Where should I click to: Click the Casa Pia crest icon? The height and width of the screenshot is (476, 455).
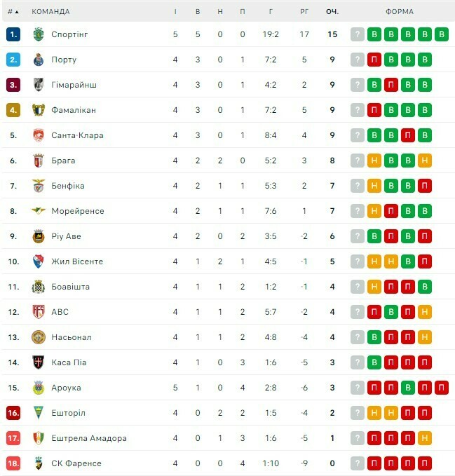tap(39, 362)
